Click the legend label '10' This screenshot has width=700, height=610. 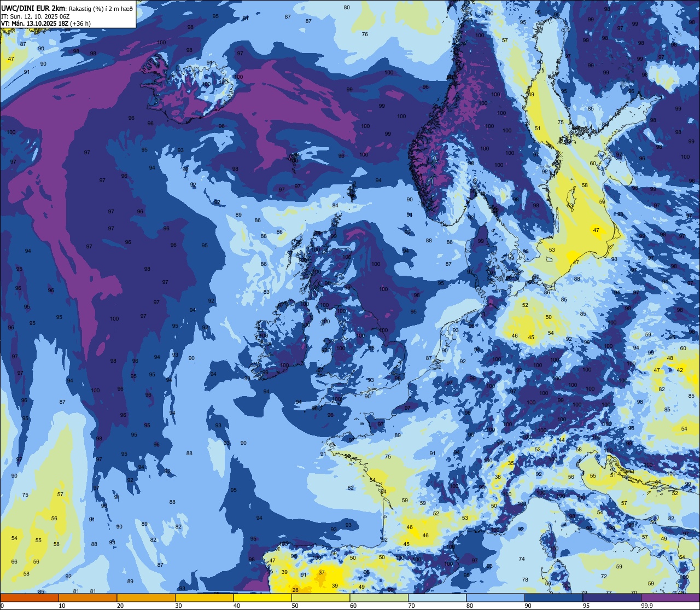(62, 606)
